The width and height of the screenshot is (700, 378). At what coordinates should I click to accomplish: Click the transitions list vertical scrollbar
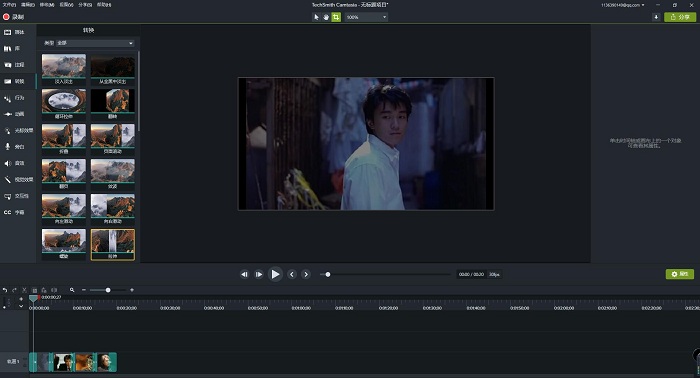pyautogui.click(x=138, y=91)
